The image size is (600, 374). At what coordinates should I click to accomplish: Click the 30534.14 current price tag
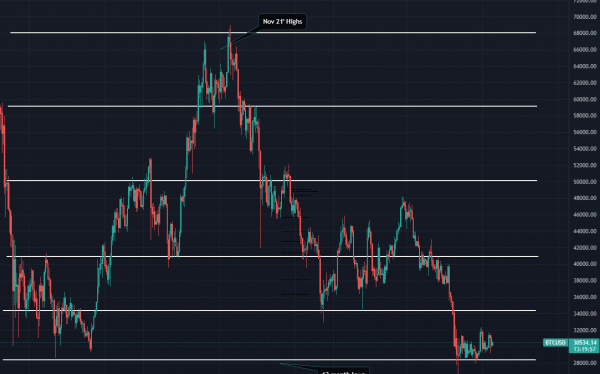click(585, 343)
